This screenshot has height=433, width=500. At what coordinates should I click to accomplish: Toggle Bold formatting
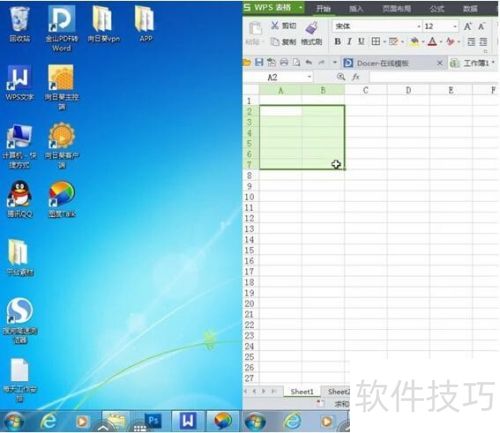click(337, 42)
